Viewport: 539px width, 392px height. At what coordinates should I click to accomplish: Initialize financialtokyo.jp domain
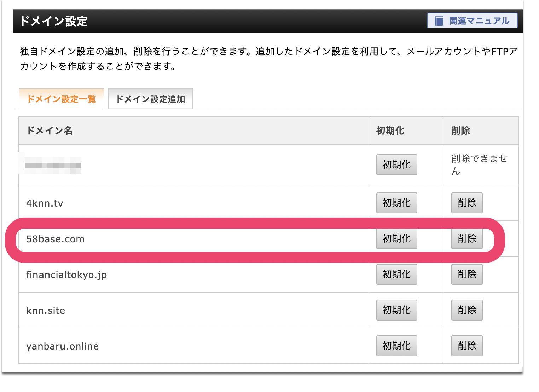tap(396, 274)
